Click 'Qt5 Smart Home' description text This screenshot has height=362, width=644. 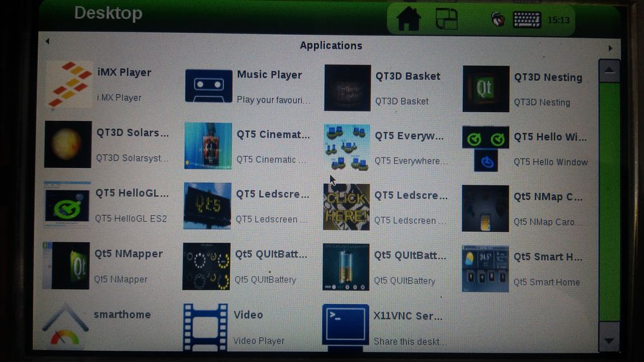pos(547,282)
